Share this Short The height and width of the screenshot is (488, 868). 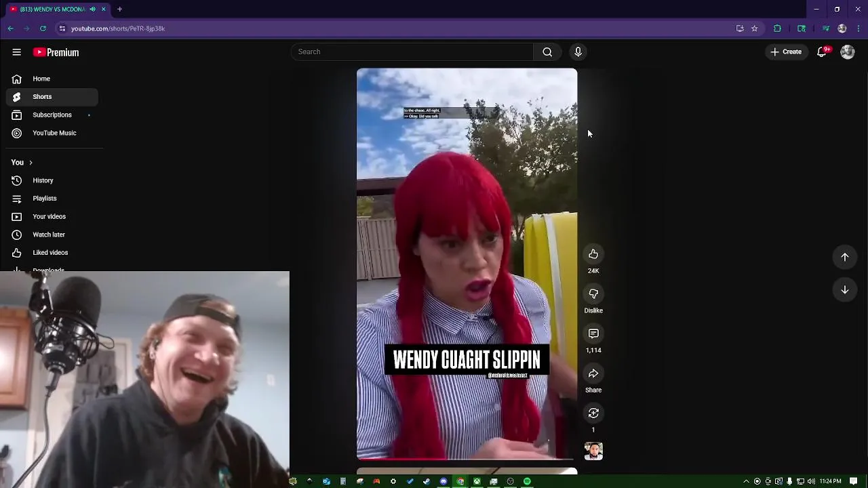point(593,373)
